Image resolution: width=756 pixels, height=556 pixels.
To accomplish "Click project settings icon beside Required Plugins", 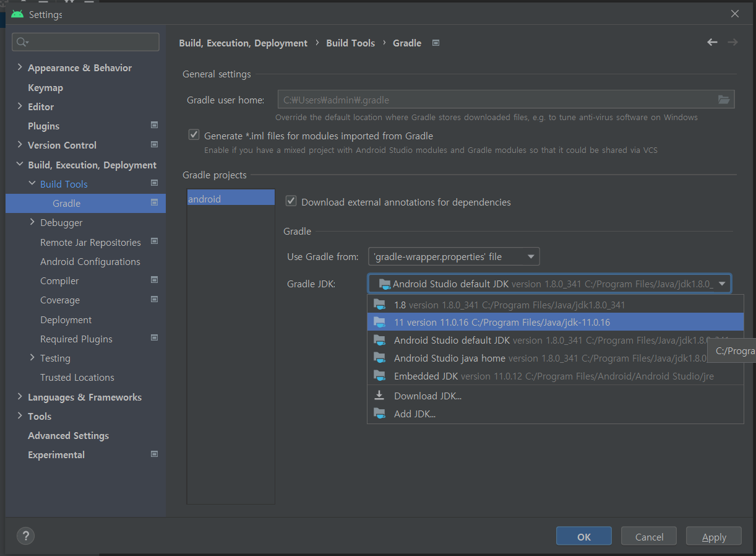I will tap(155, 338).
